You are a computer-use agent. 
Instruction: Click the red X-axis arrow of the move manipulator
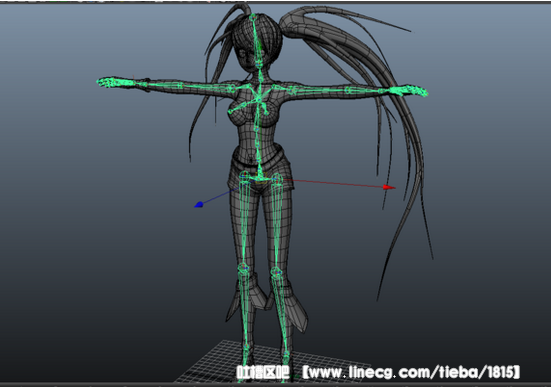click(x=389, y=187)
